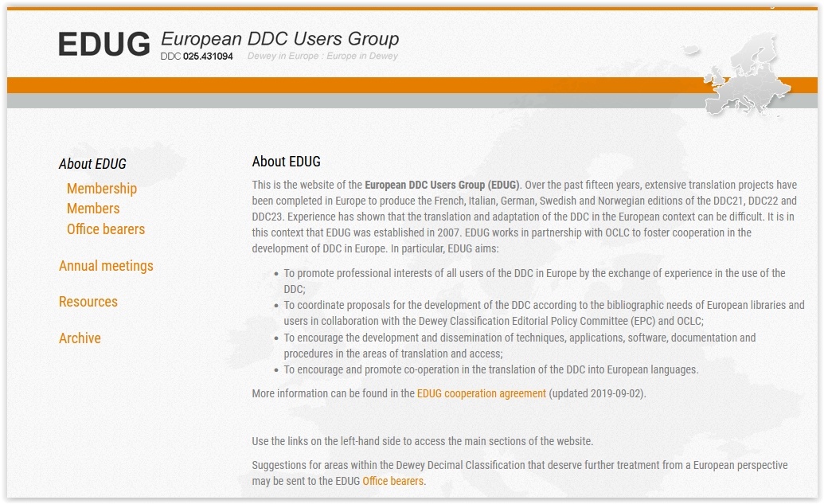Click the About EDUG main heading
824x504 pixels.
pyautogui.click(x=287, y=162)
